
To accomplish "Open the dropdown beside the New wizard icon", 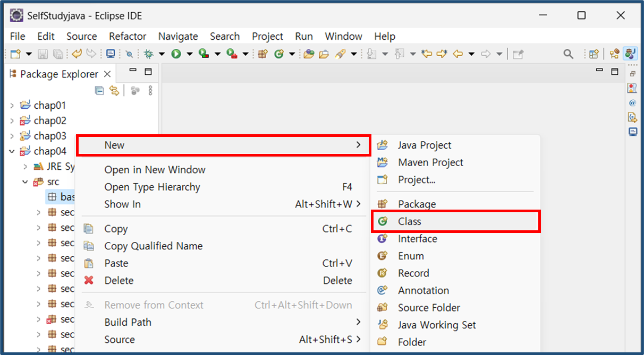I will (29, 54).
